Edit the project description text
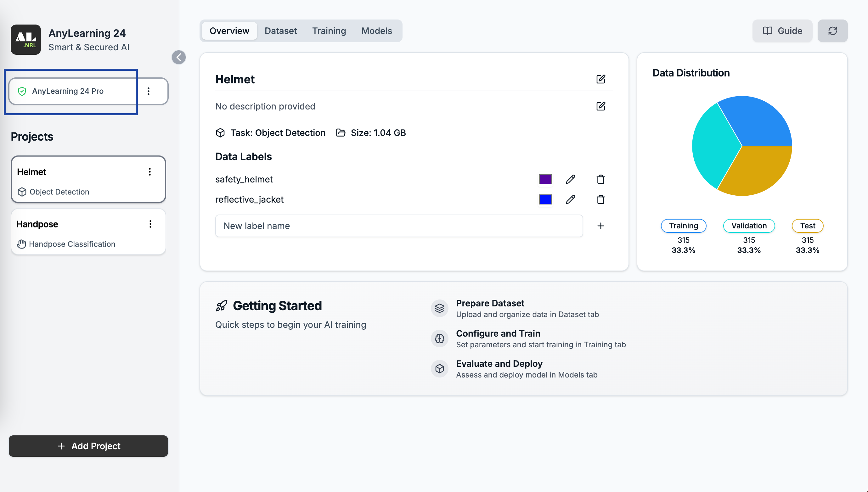The image size is (868, 492). tap(600, 106)
